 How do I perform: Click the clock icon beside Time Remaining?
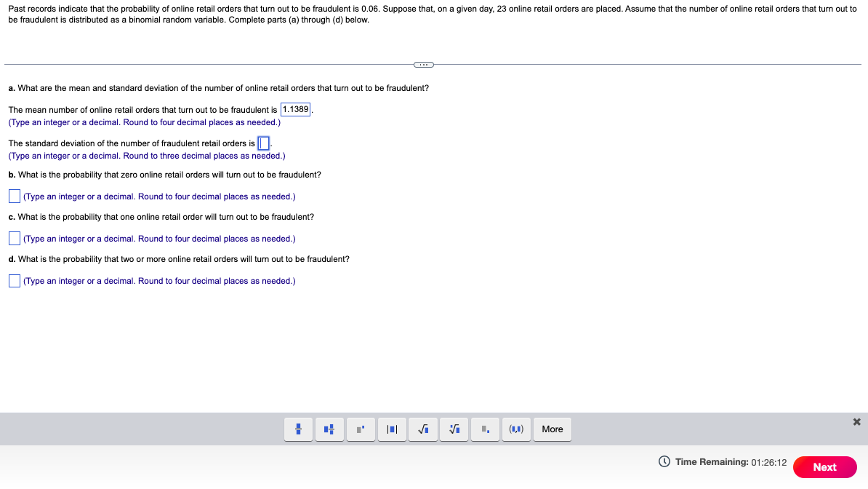(x=664, y=461)
